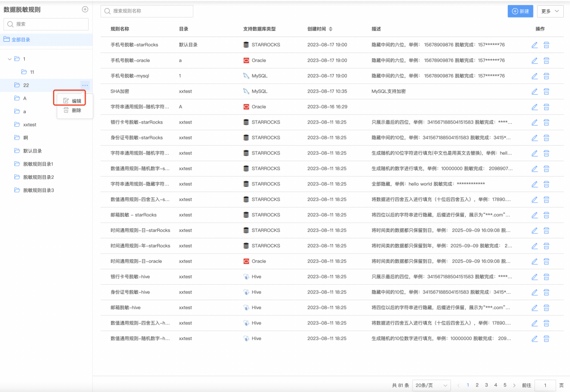The width and height of the screenshot is (570, 392).
Task: Click rule name 字符串通用规则-隐藏字符…
Action: point(140,184)
